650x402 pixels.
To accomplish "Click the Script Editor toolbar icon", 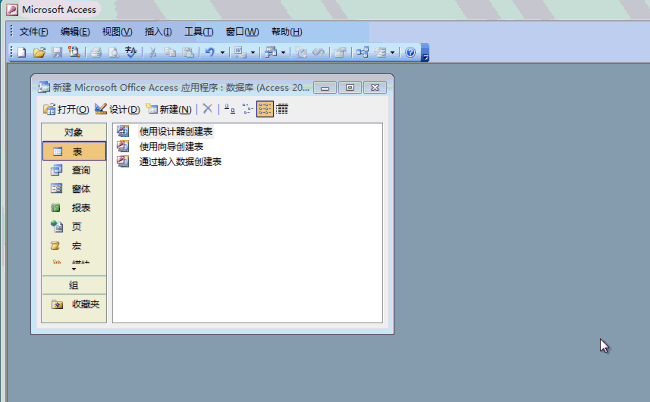I will point(319,53).
